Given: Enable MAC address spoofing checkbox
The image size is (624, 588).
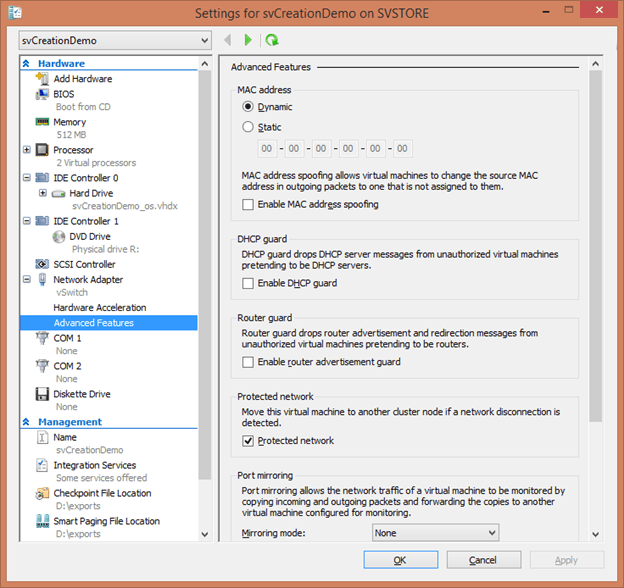Looking at the screenshot, I should [248, 205].
